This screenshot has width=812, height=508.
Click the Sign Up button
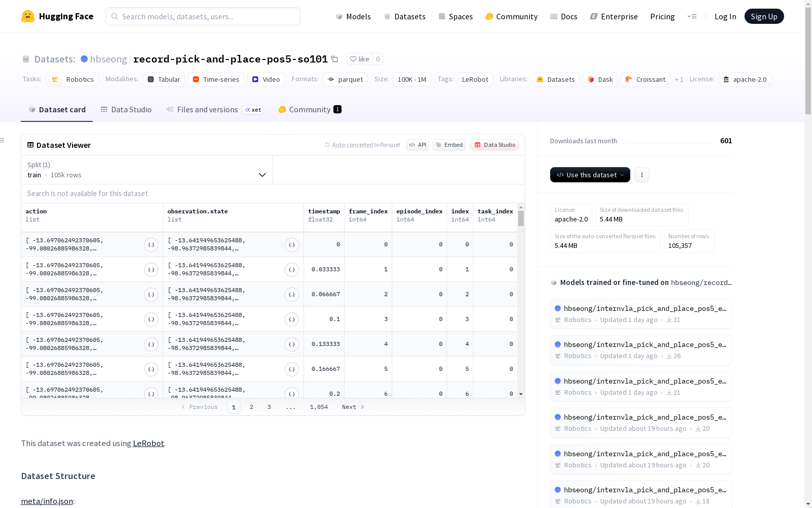click(x=764, y=16)
